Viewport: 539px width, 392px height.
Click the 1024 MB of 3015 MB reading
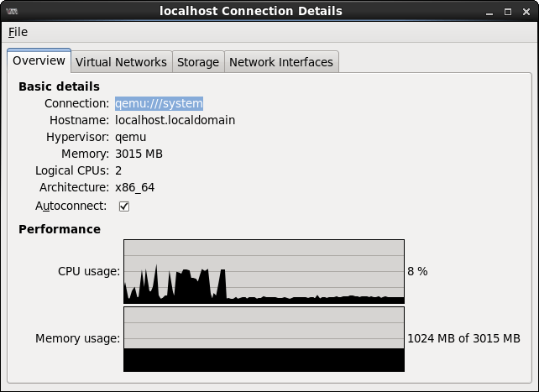[x=463, y=338]
